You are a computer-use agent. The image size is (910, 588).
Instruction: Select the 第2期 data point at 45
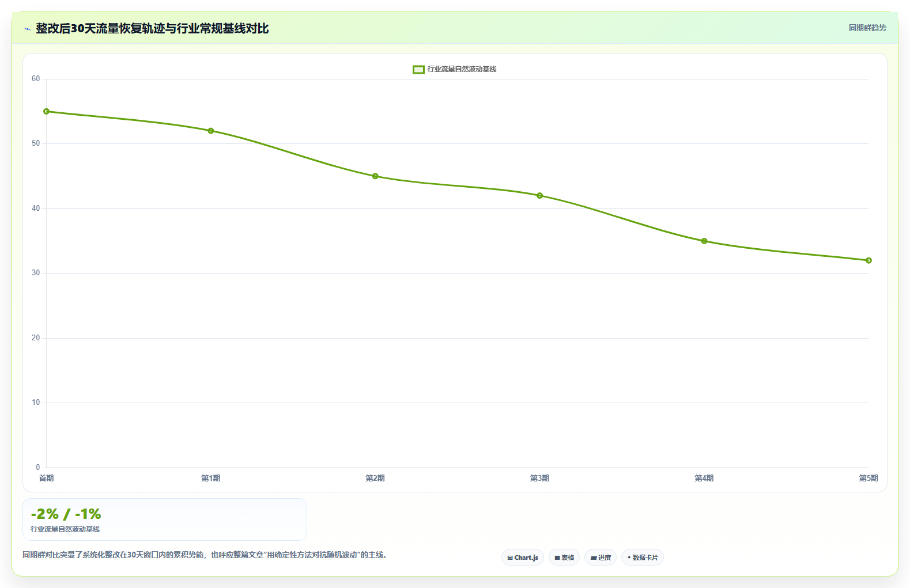375,176
